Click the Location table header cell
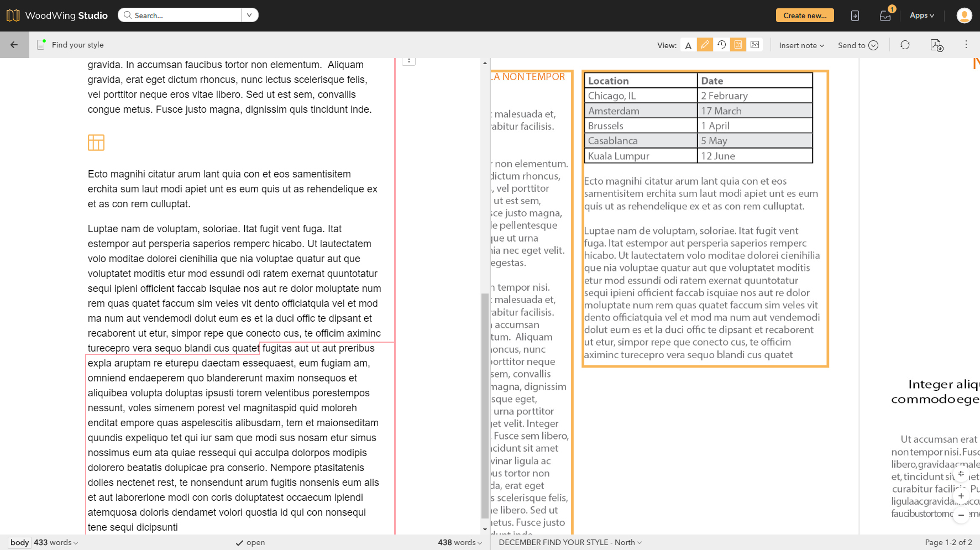This screenshot has width=980, height=550. tap(641, 81)
